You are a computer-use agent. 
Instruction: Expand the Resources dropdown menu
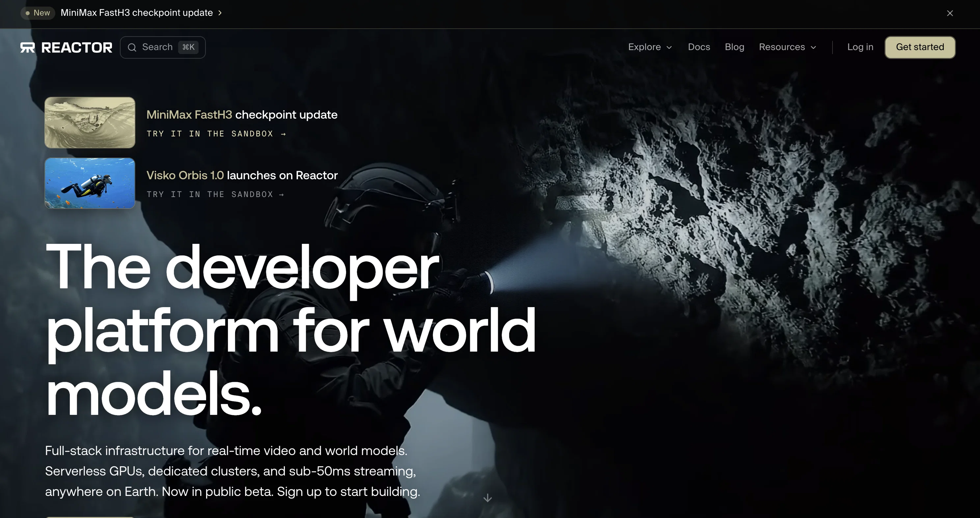point(787,47)
